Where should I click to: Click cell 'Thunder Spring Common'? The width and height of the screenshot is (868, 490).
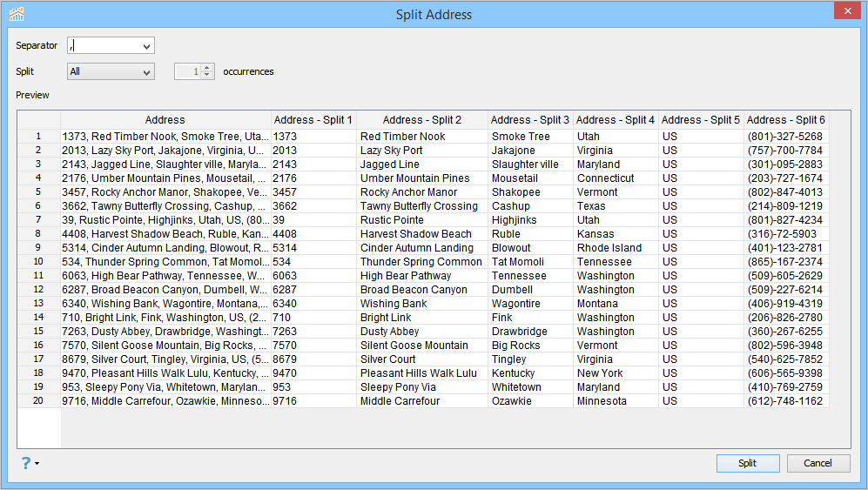coord(422,261)
